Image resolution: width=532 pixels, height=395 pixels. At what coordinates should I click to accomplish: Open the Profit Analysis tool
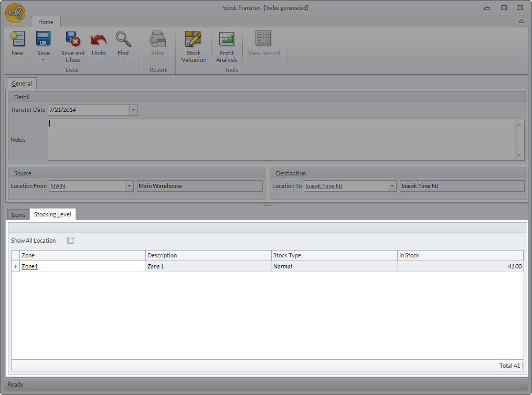[x=227, y=40]
